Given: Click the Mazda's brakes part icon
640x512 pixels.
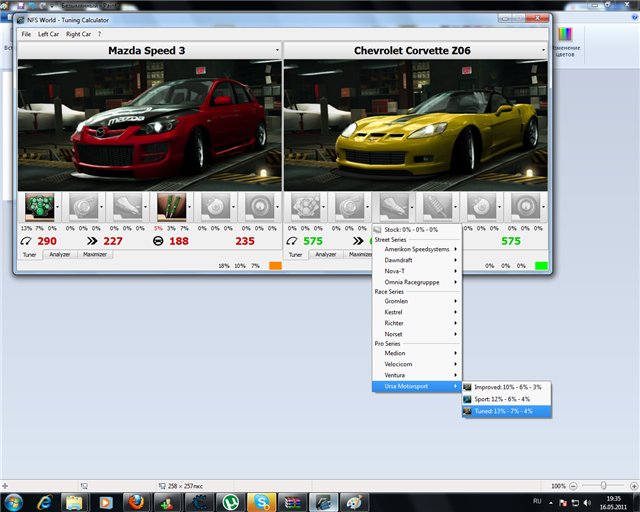Looking at the screenshot, I should [216, 207].
